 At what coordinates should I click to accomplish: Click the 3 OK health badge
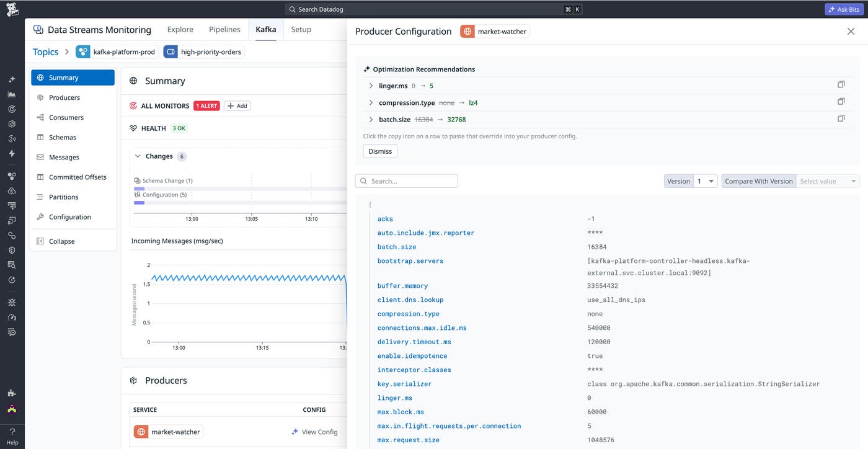(x=179, y=128)
